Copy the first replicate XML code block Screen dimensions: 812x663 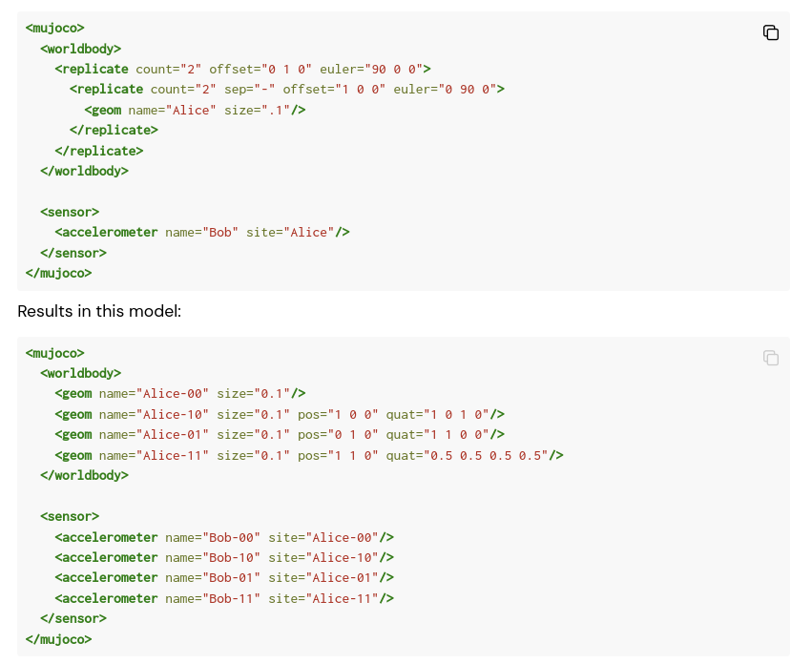(x=771, y=32)
